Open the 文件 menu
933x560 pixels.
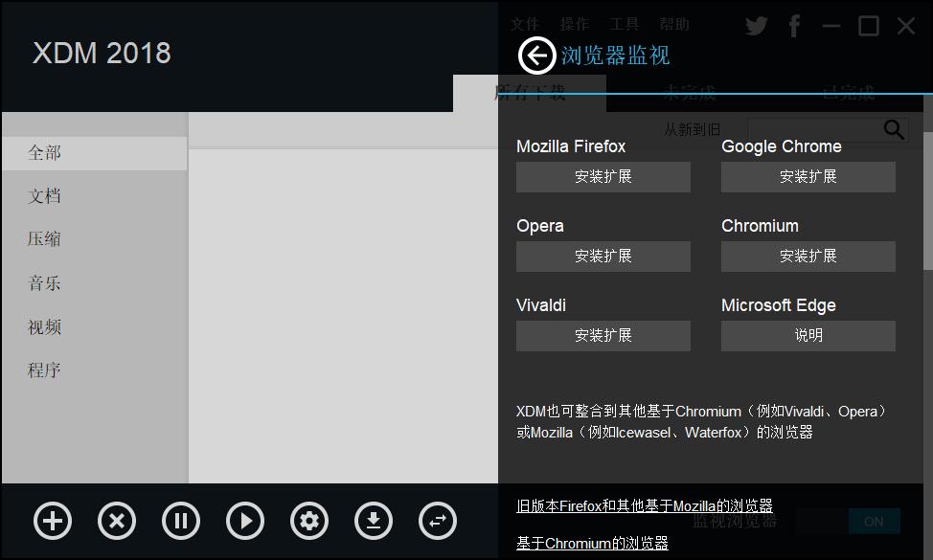(x=525, y=24)
